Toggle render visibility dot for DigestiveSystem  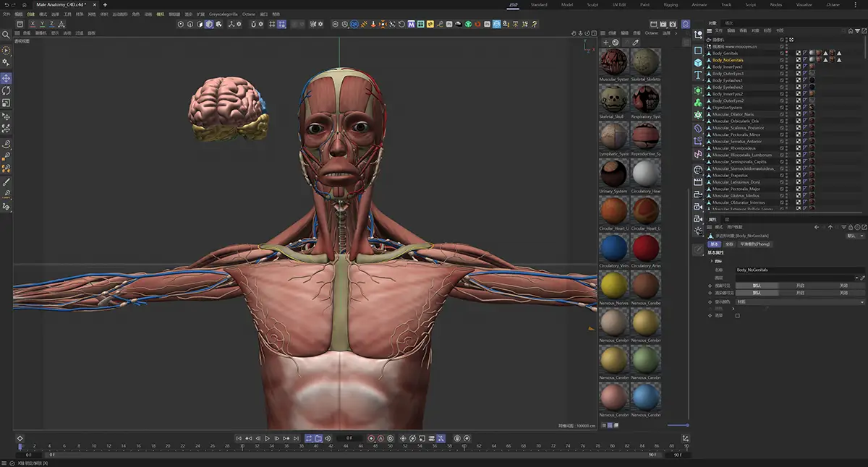click(x=788, y=109)
